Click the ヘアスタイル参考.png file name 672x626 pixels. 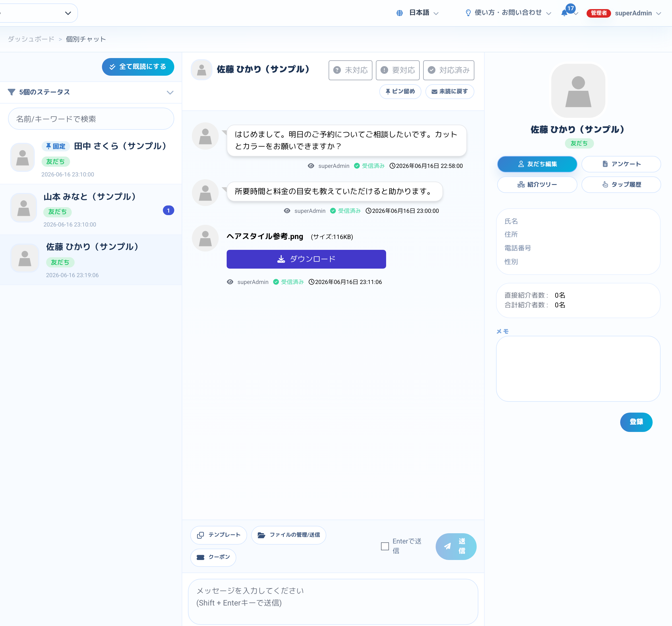point(265,236)
